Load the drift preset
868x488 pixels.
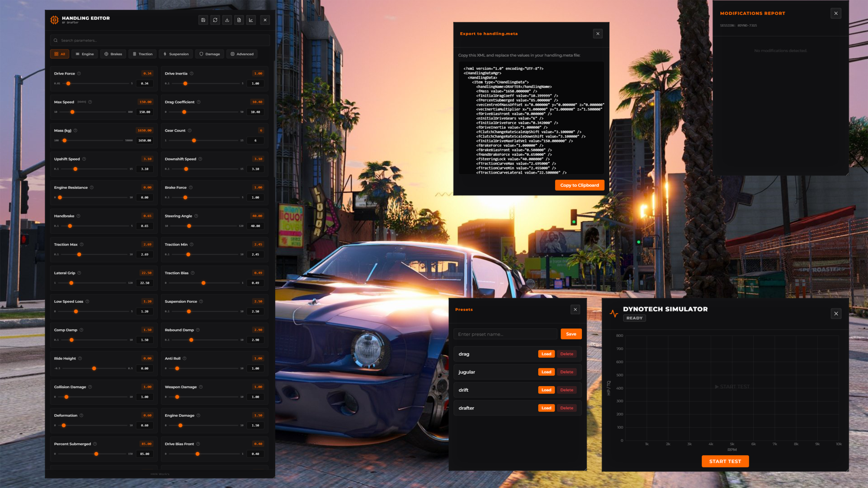coord(546,390)
